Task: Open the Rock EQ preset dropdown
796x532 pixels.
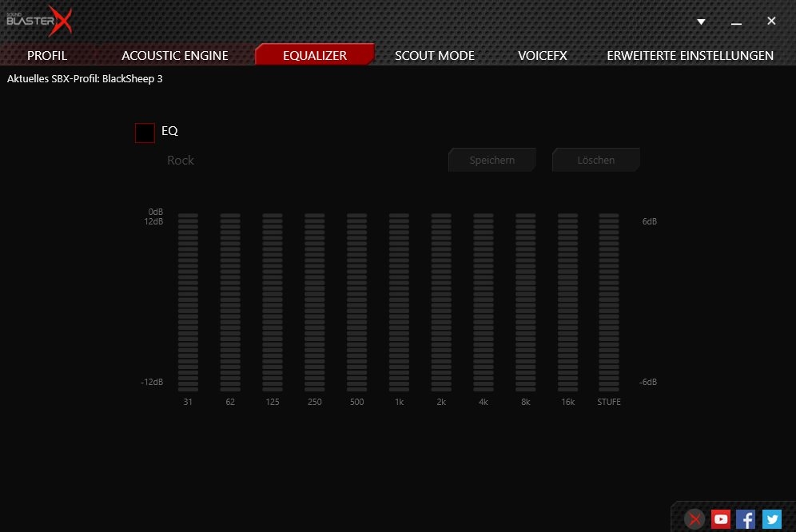Action: click(x=181, y=161)
